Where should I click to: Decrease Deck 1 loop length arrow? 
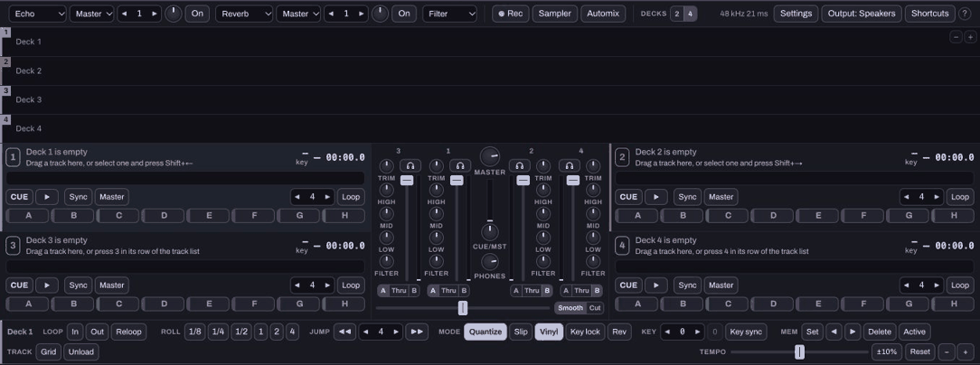[x=298, y=197]
